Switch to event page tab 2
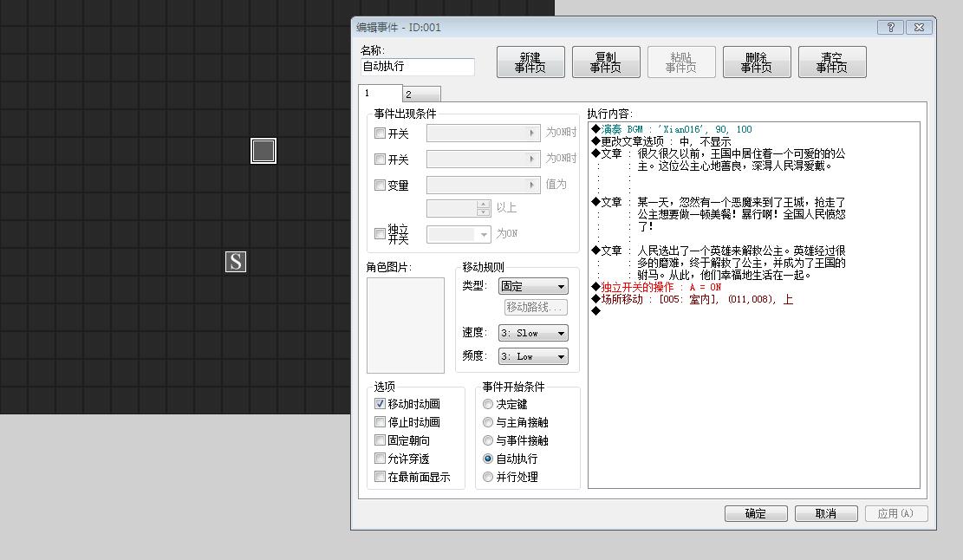Viewport: 963px width, 560px height. 422,94
